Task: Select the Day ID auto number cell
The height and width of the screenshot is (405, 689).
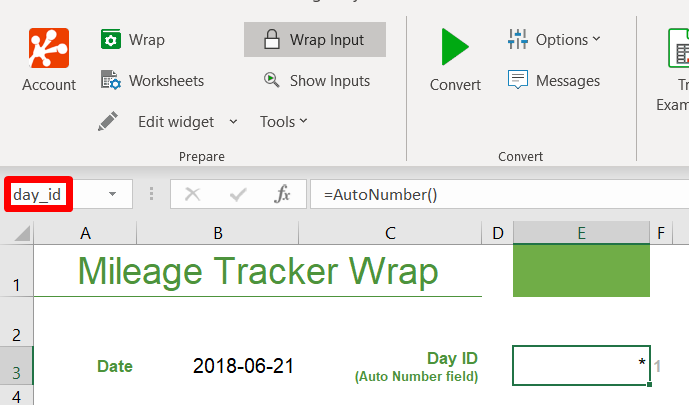Action: pos(581,365)
